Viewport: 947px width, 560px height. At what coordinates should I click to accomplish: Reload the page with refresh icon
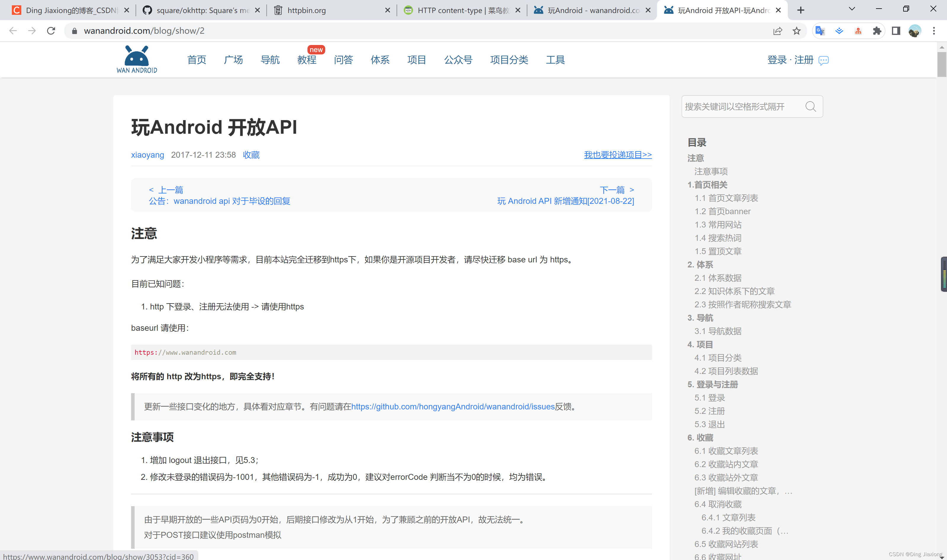(x=51, y=31)
